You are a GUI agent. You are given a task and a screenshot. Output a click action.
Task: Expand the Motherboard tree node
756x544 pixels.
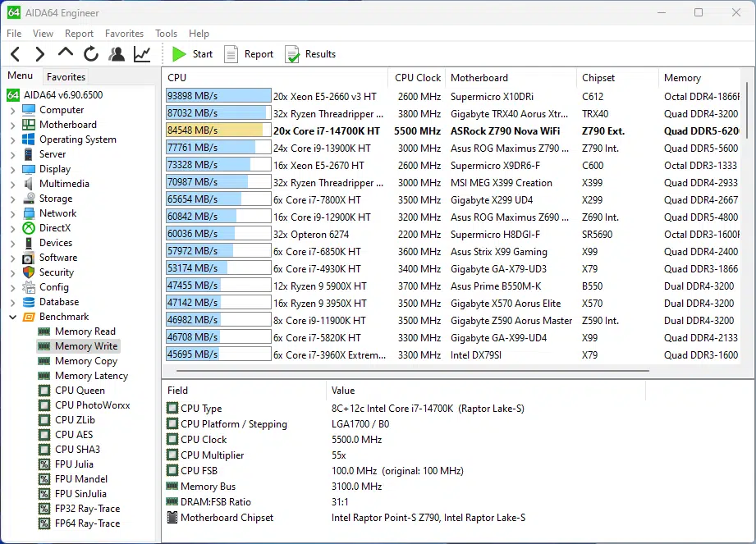coord(12,125)
